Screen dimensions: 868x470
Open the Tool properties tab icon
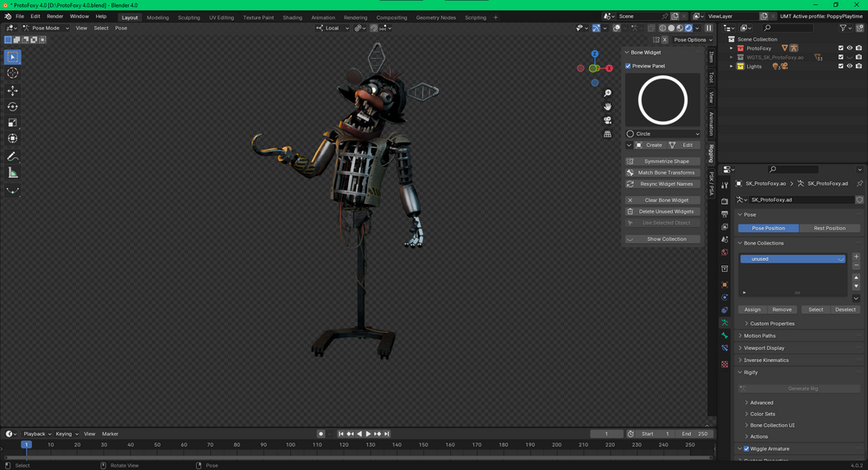click(725, 186)
